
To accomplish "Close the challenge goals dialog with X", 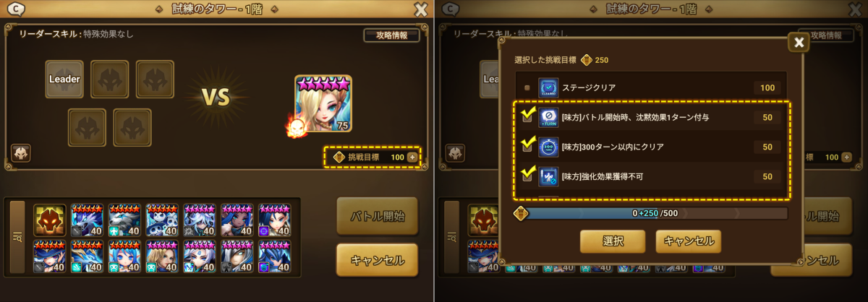I will coord(799,43).
